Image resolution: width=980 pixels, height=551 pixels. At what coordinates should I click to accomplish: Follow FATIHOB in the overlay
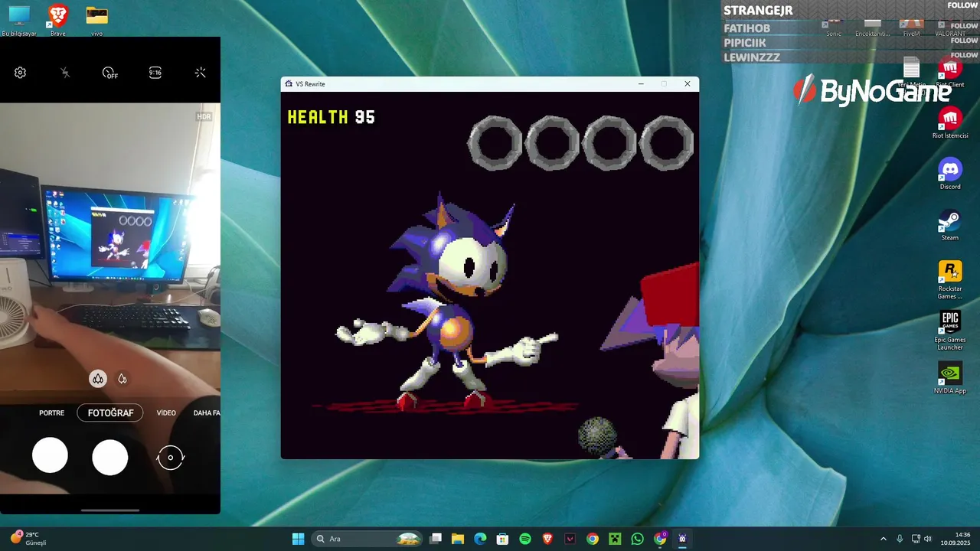965,26
